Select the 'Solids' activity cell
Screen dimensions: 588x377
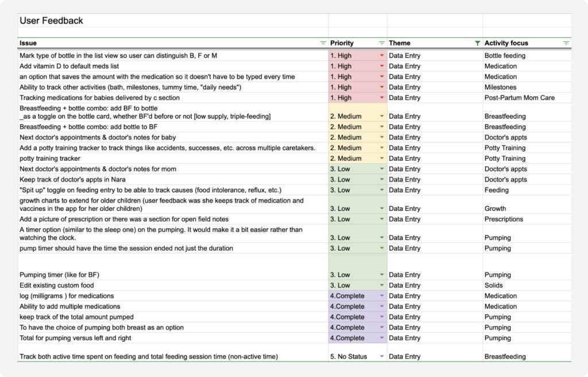click(527, 286)
